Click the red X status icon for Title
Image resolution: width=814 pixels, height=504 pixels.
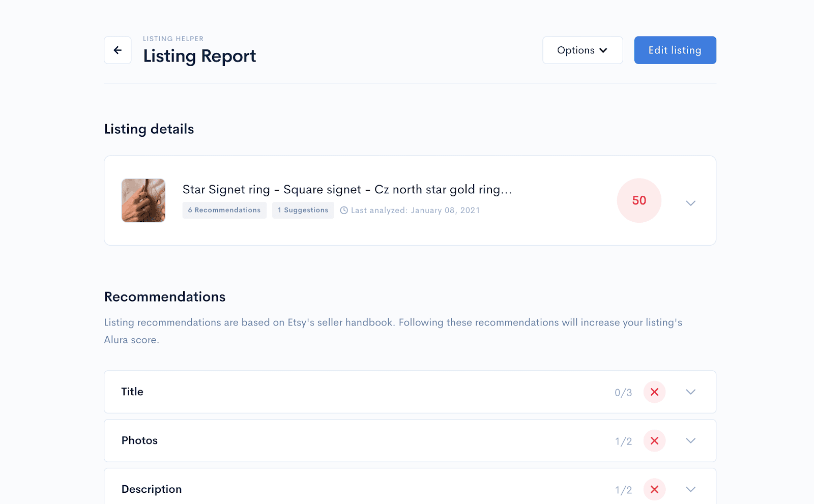(654, 392)
